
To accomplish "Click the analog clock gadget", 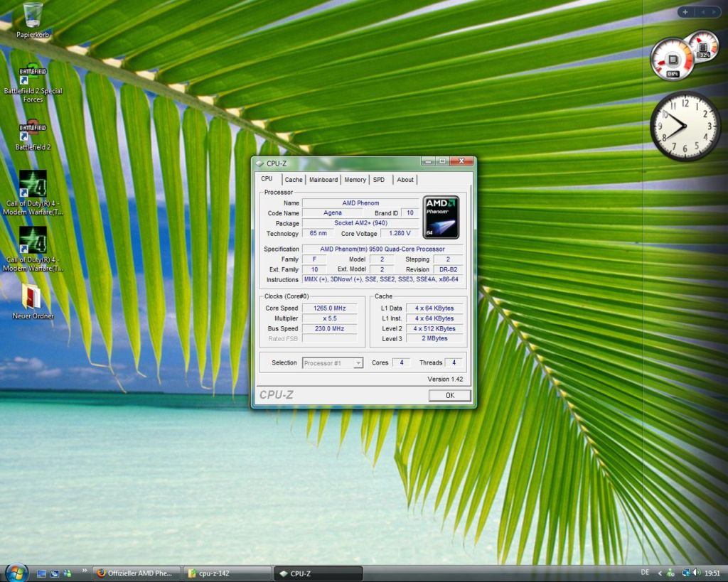I will (x=685, y=126).
